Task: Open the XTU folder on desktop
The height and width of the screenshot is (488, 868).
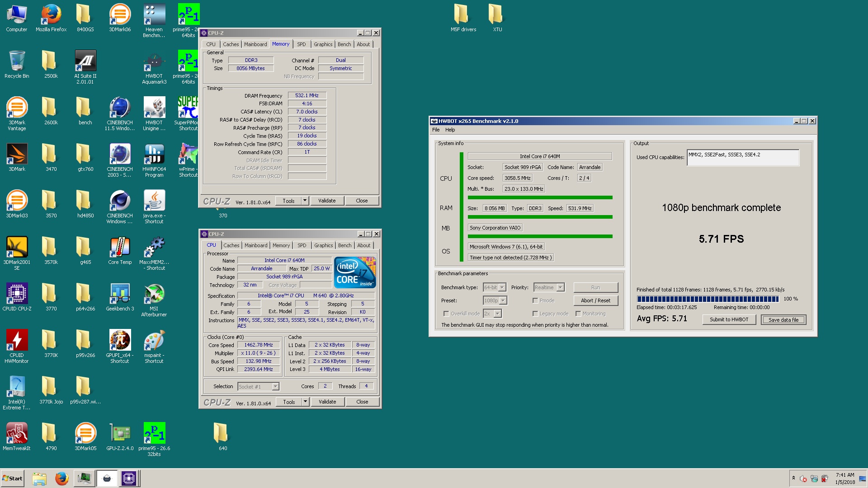Action: click(x=497, y=18)
